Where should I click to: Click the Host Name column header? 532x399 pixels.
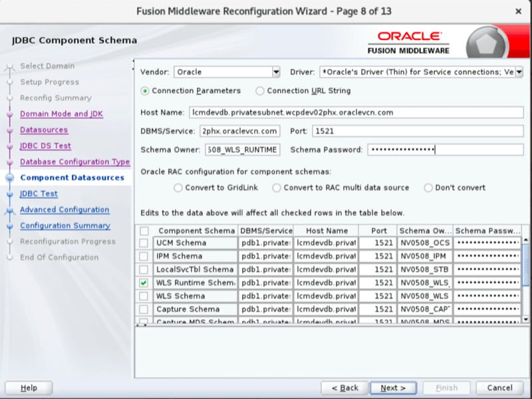[327, 231]
